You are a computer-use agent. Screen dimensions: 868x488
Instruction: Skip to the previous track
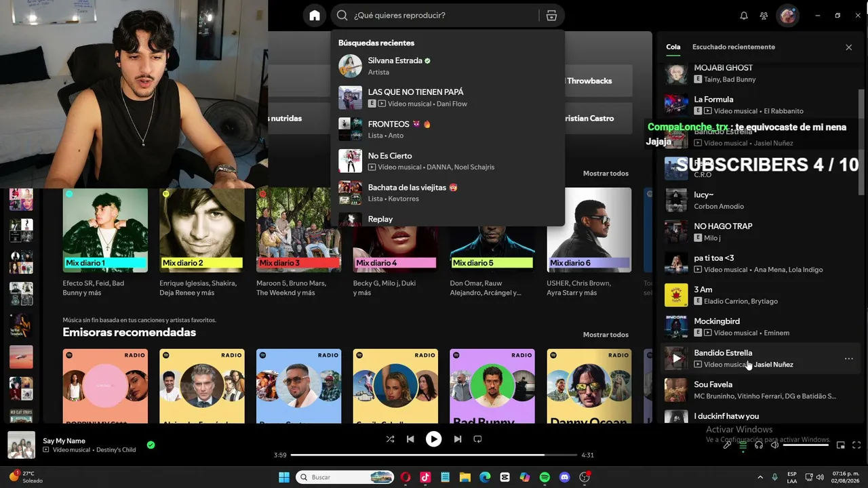tap(410, 439)
